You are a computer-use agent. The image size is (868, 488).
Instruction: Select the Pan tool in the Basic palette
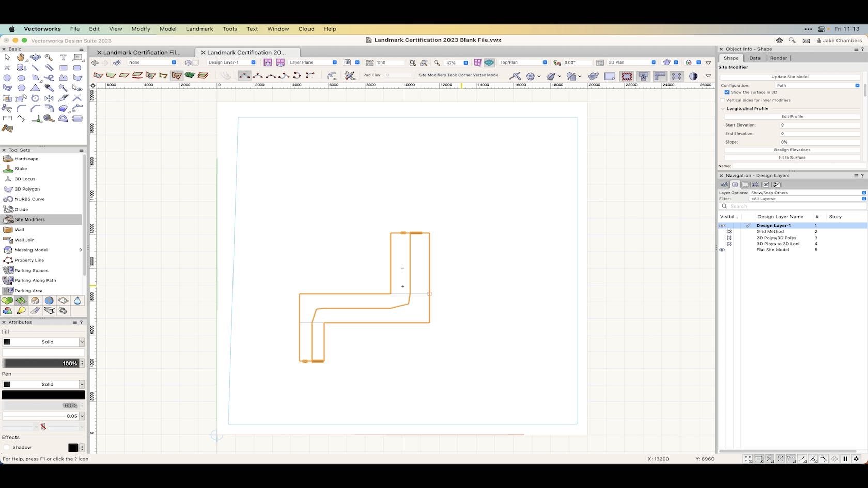(21, 57)
